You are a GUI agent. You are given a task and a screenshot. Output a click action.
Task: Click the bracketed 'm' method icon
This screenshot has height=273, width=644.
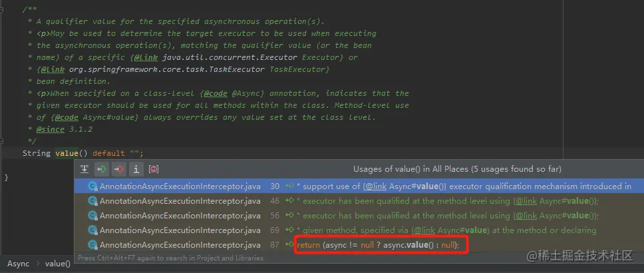tap(154, 169)
